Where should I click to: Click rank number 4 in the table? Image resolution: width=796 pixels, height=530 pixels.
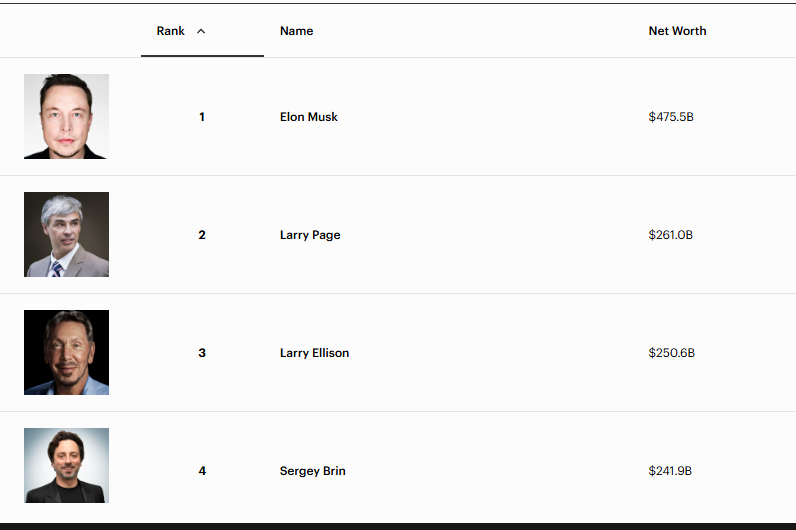pyautogui.click(x=202, y=471)
